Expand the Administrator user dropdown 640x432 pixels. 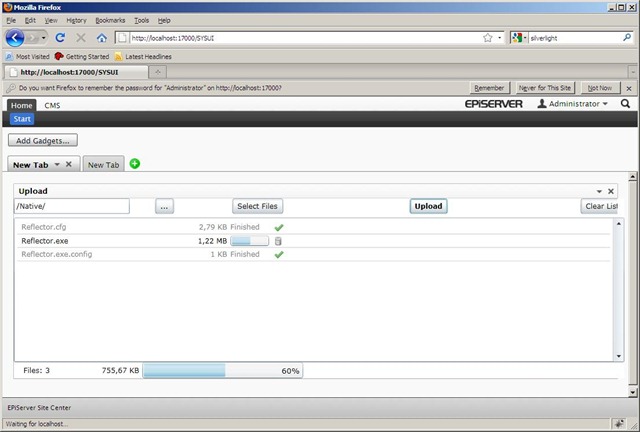click(x=572, y=104)
